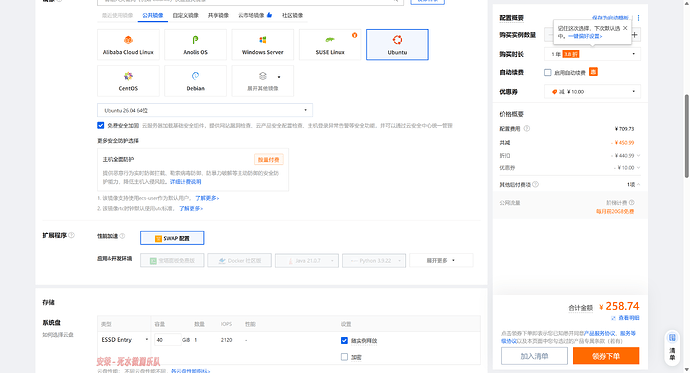Choose the Anolis OS image card
The image size is (690, 373).
point(195,44)
